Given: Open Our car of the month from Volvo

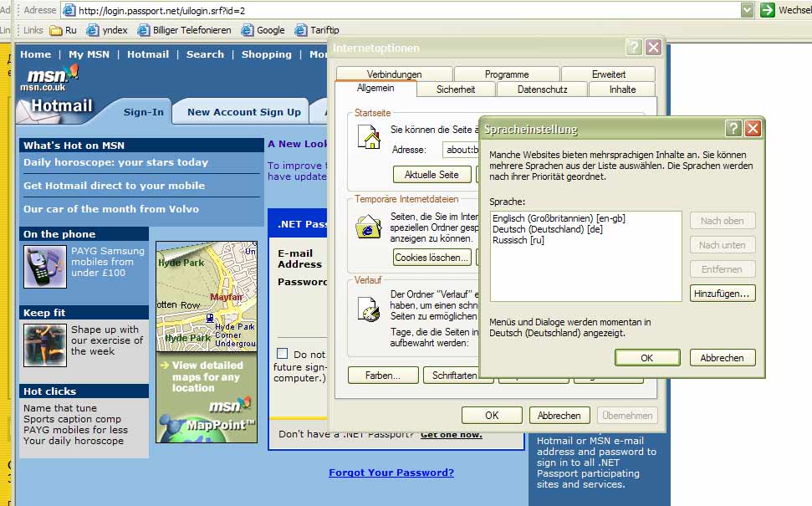Looking at the screenshot, I should (x=111, y=209).
